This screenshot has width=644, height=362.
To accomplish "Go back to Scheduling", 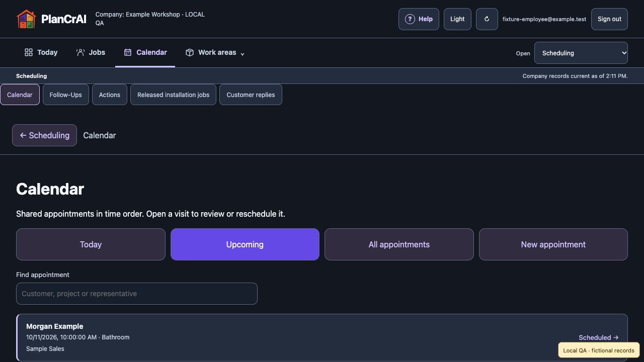I will [44, 135].
